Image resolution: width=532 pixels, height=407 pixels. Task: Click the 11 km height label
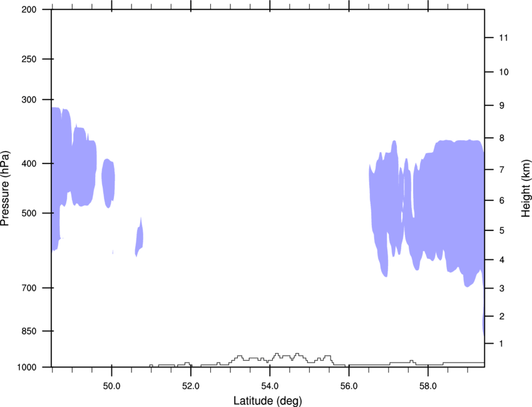[x=504, y=38]
